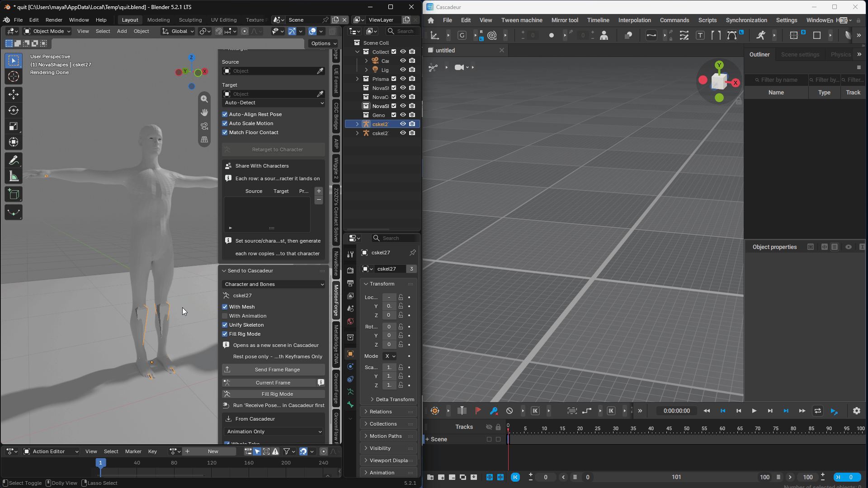The height and width of the screenshot is (488, 868).
Task: Pick Source object with the eyedropper
Action: 320,71
